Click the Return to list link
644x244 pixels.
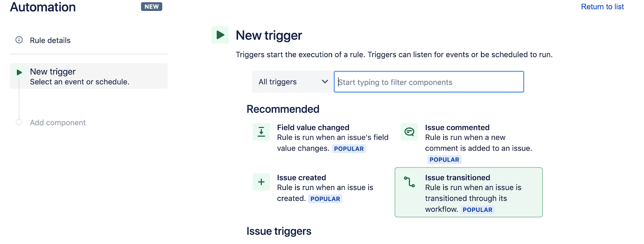click(602, 6)
